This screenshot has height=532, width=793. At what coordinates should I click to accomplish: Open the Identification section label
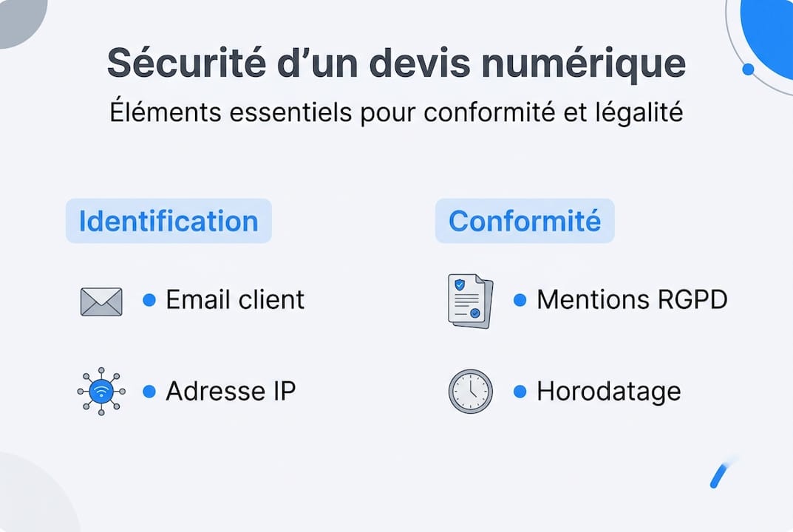coord(169,221)
